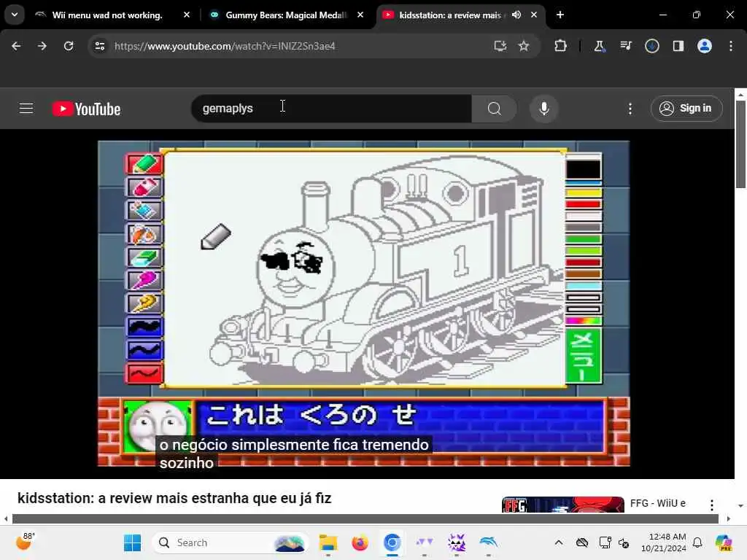Pick the red thin wavy line width
Screen dimensions: 747x560
pyautogui.click(x=144, y=373)
